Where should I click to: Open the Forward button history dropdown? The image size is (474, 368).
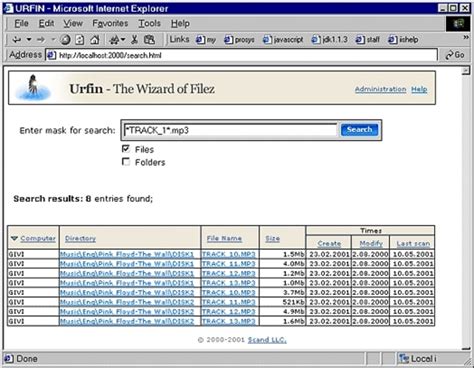[x=53, y=40]
